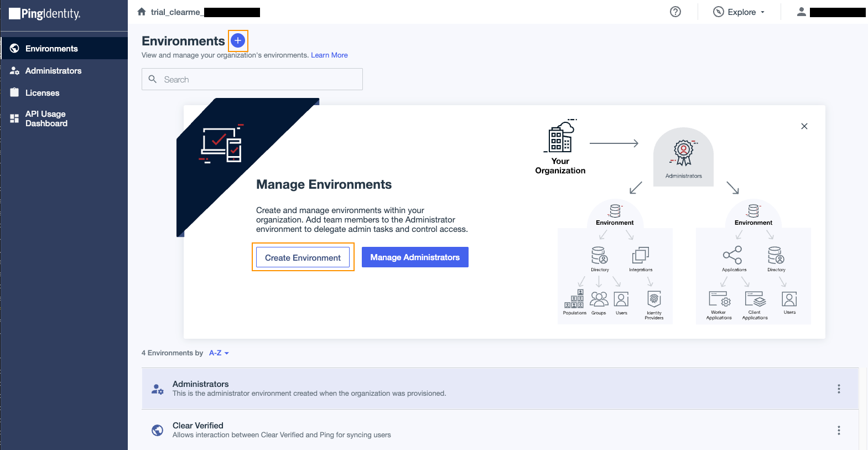The image size is (868, 450).
Task: Open the Administrators row kebab menu
Action: (x=839, y=389)
